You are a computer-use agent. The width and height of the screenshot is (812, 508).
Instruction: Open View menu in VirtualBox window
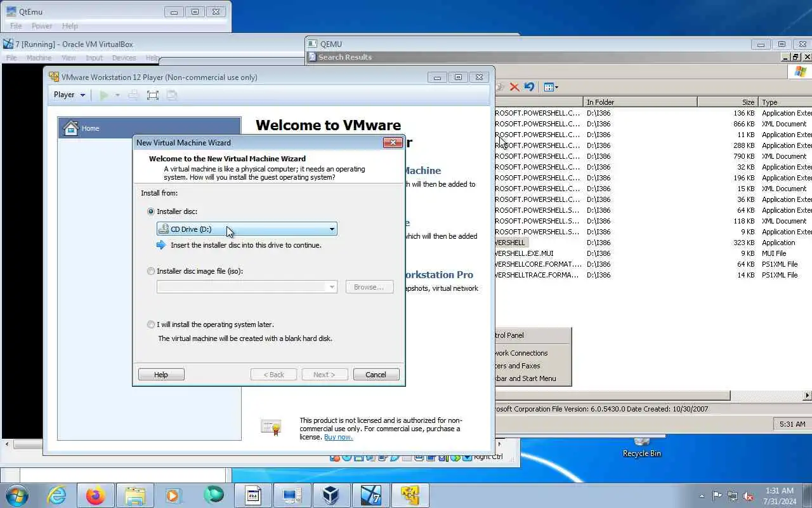69,58
